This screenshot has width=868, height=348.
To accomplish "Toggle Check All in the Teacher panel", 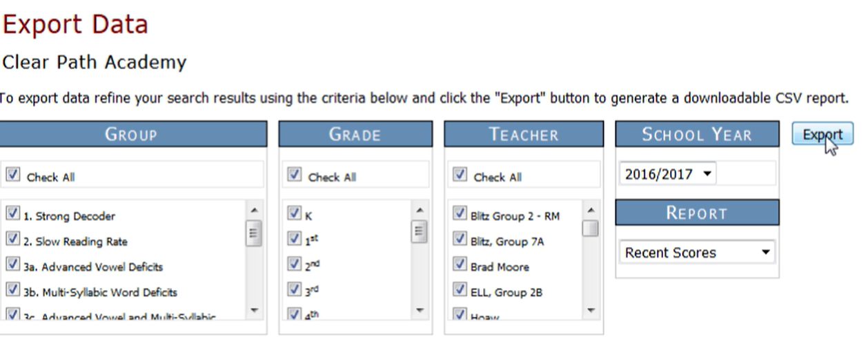I will [460, 175].
